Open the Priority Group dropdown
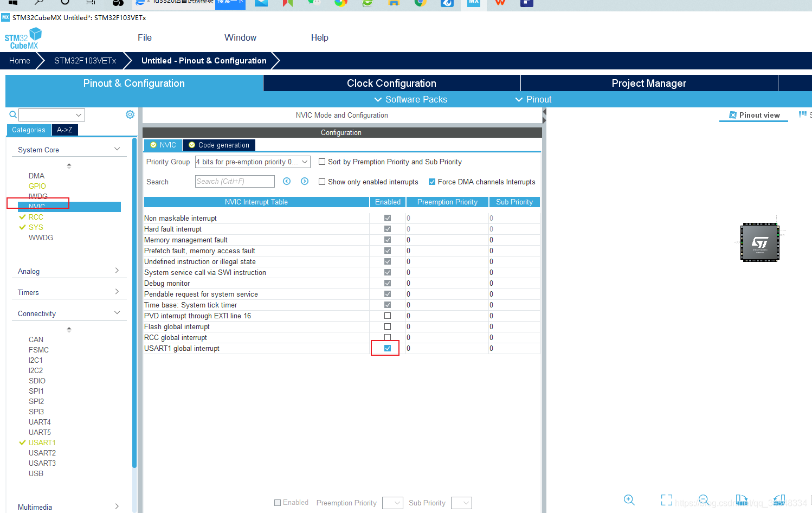The height and width of the screenshot is (513, 812). 253,162
